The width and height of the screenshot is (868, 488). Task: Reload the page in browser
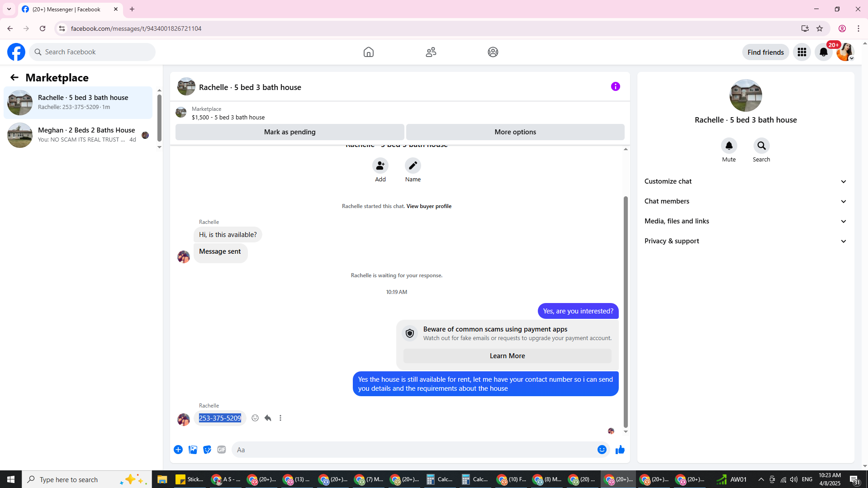[x=43, y=28]
